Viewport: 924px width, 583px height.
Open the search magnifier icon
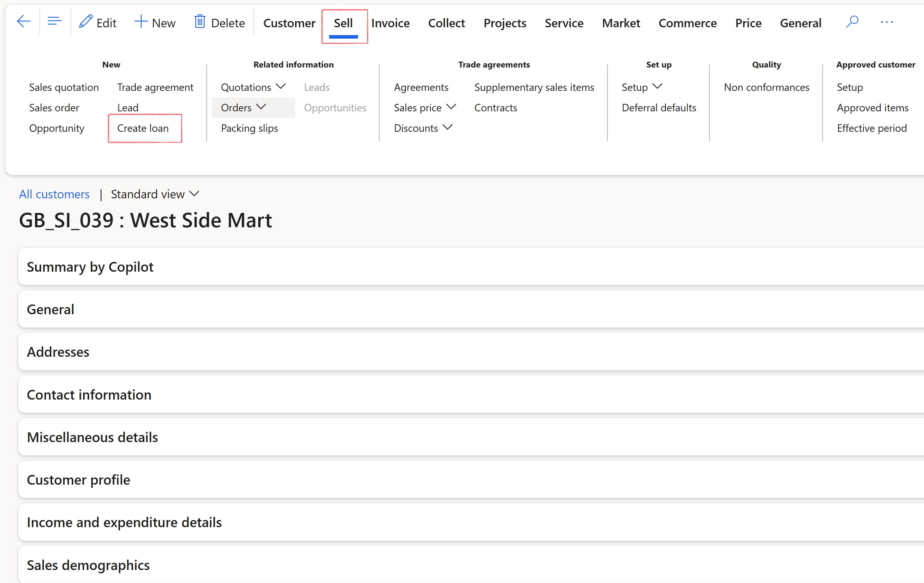tap(852, 22)
